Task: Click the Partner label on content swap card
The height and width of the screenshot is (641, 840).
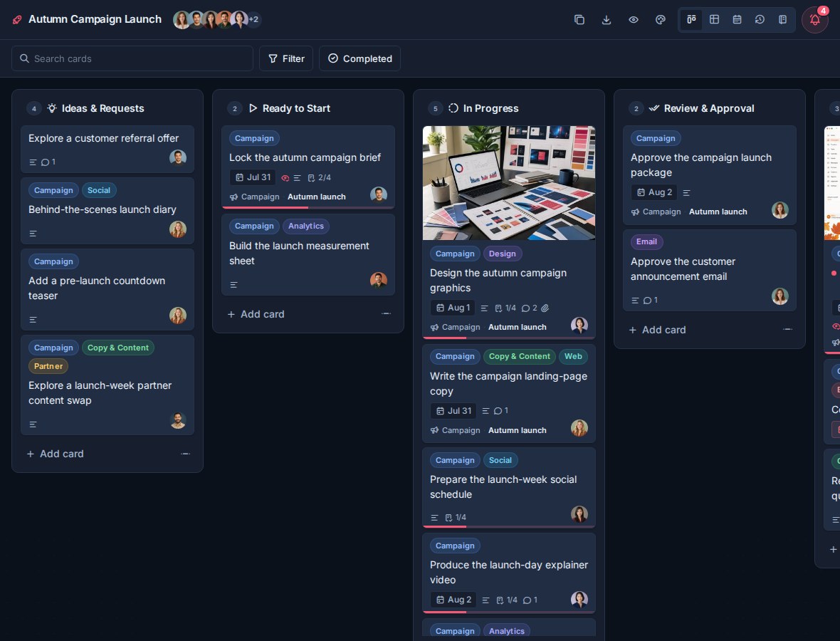Action: (48, 366)
